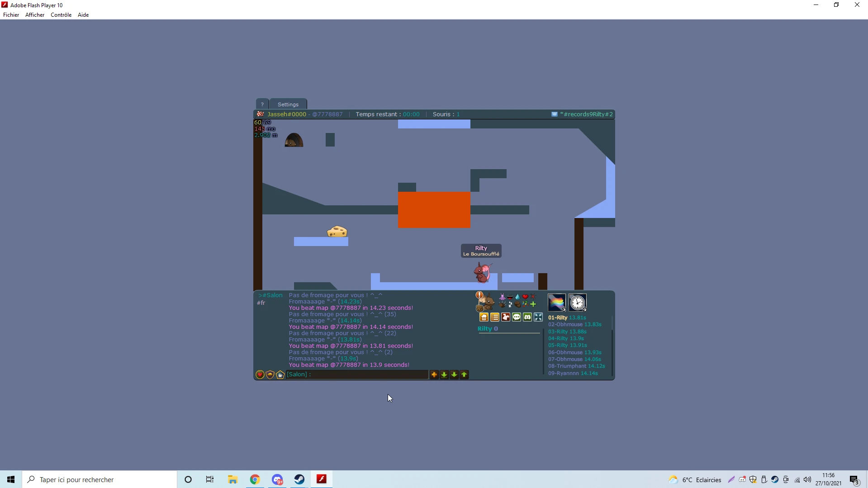Click the rainbow item slot
The height and width of the screenshot is (488, 868).
(x=557, y=303)
